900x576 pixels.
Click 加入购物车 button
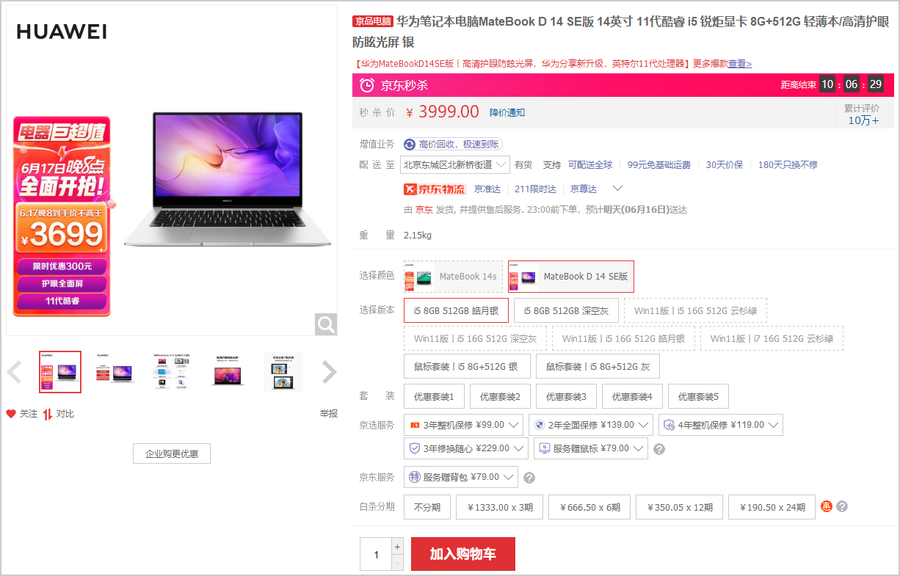[x=463, y=554]
